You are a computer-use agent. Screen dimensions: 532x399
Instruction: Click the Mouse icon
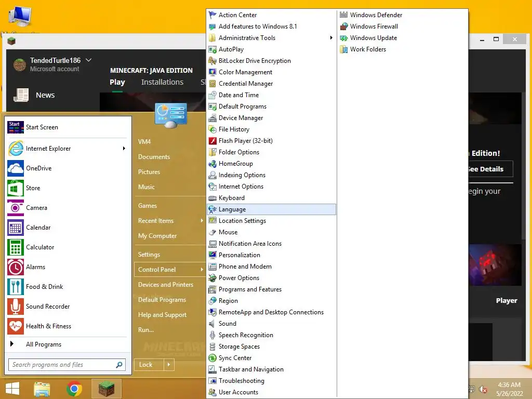[212, 232]
